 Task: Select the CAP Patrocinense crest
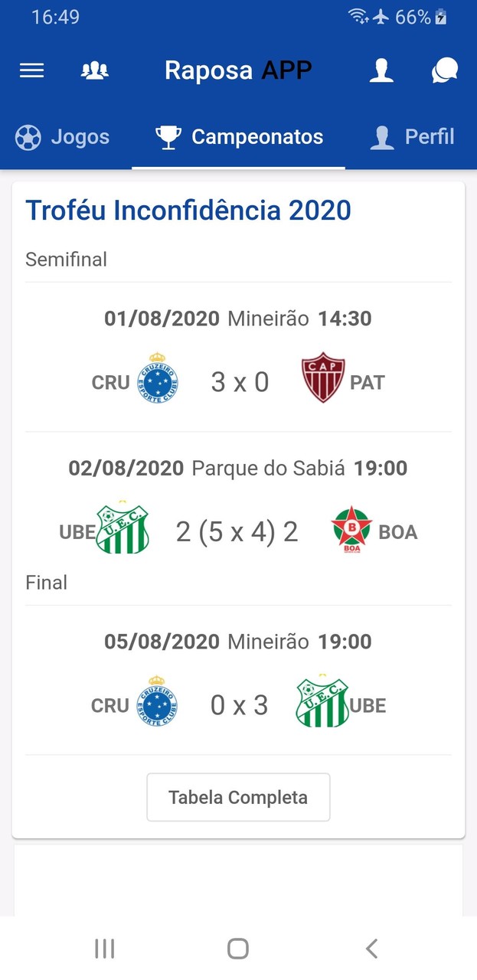322,379
